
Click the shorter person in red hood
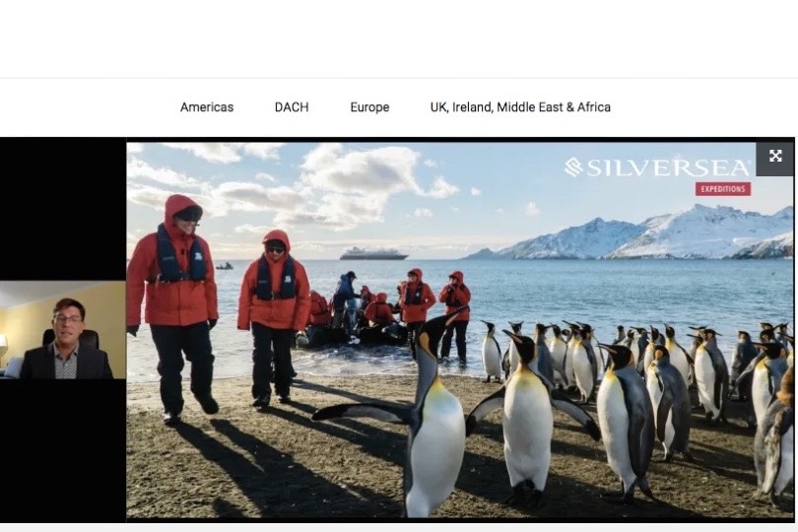click(274, 316)
